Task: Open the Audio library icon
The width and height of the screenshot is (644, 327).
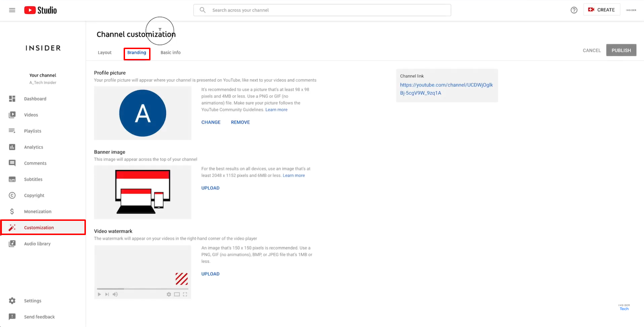Action: [x=12, y=243]
